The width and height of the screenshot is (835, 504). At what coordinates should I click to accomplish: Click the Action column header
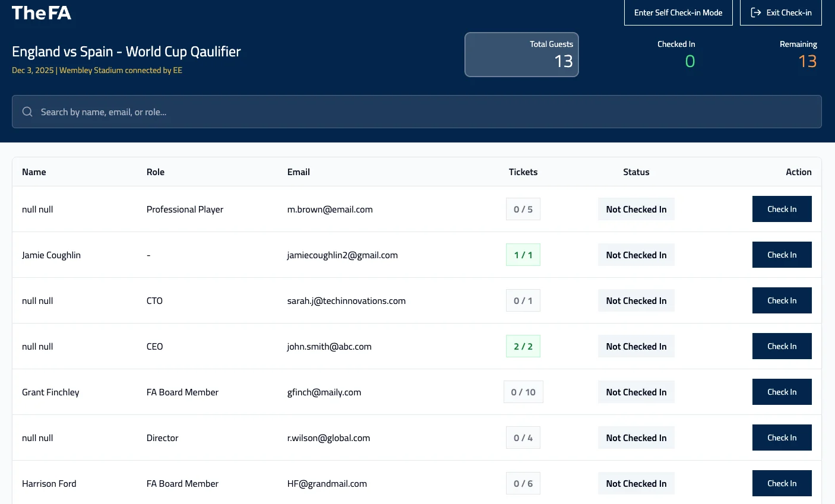[x=799, y=172]
